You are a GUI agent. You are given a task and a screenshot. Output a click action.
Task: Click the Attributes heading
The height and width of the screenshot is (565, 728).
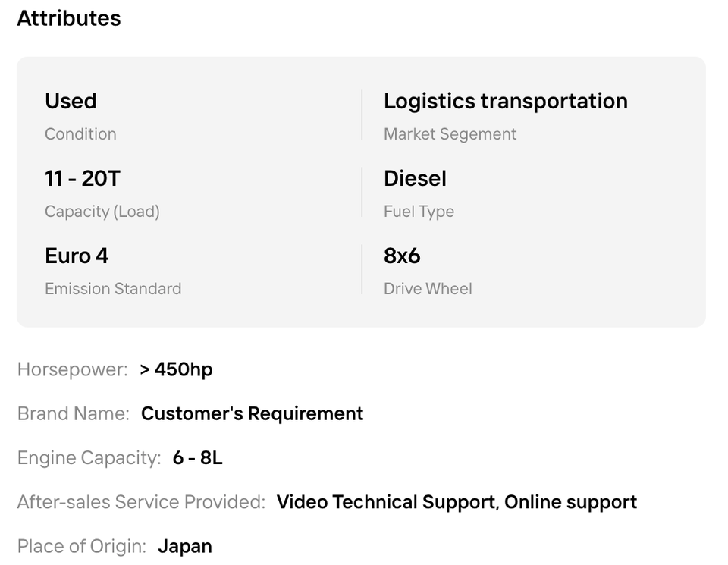[x=69, y=18]
